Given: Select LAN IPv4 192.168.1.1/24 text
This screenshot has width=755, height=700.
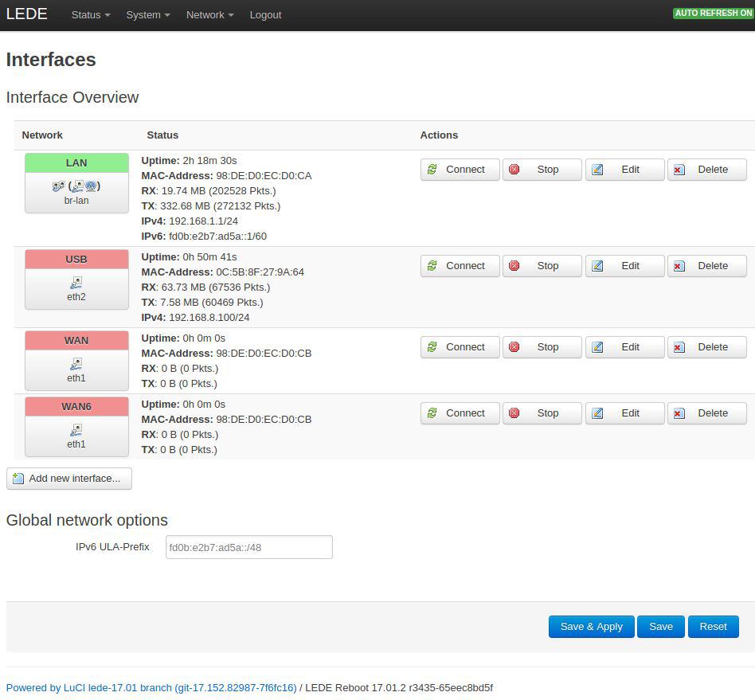Looking at the screenshot, I should point(203,221).
